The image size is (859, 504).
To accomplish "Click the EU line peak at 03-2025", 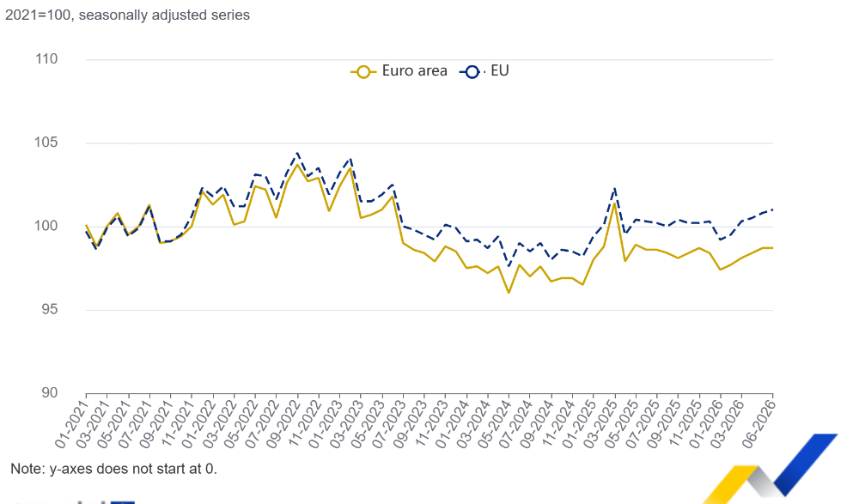I will pyautogui.click(x=615, y=188).
